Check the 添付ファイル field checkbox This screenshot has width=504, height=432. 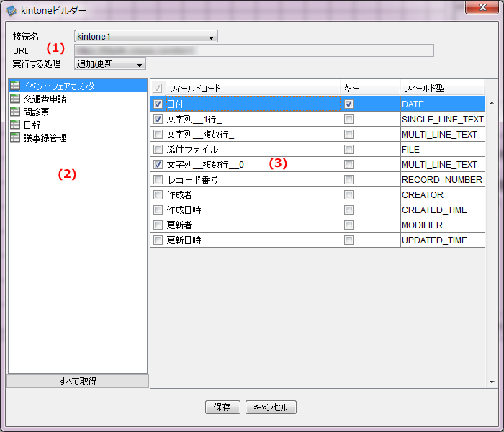coord(158,149)
